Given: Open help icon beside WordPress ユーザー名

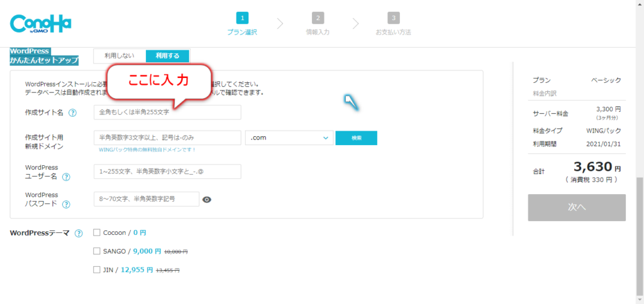Looking at the screenshot, I should coord(66,177).
